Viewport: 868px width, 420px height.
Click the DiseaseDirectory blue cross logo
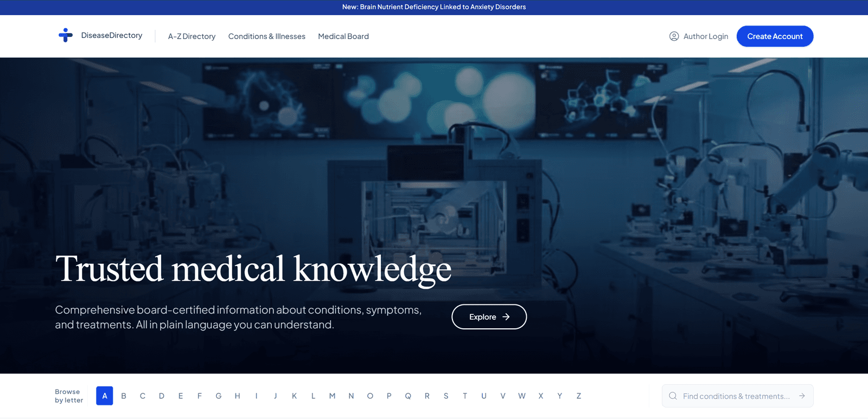coord(66,35)
